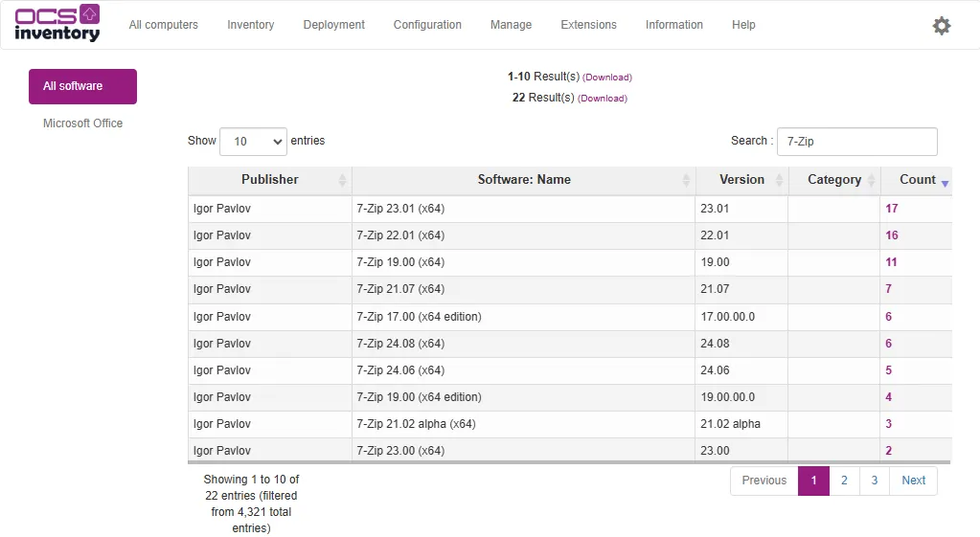
Task: Open count 6 for 7-Zip 24.08
Action: tap(888, 344)
